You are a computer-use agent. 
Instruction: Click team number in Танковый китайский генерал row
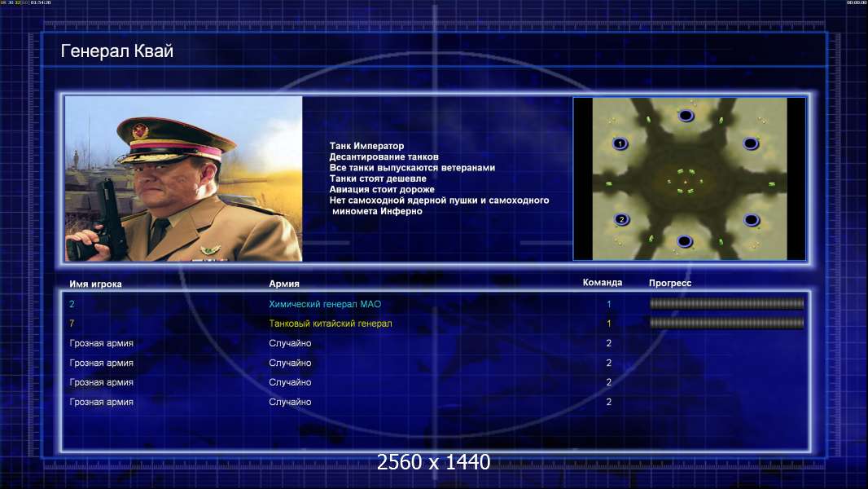click(608, 324)
